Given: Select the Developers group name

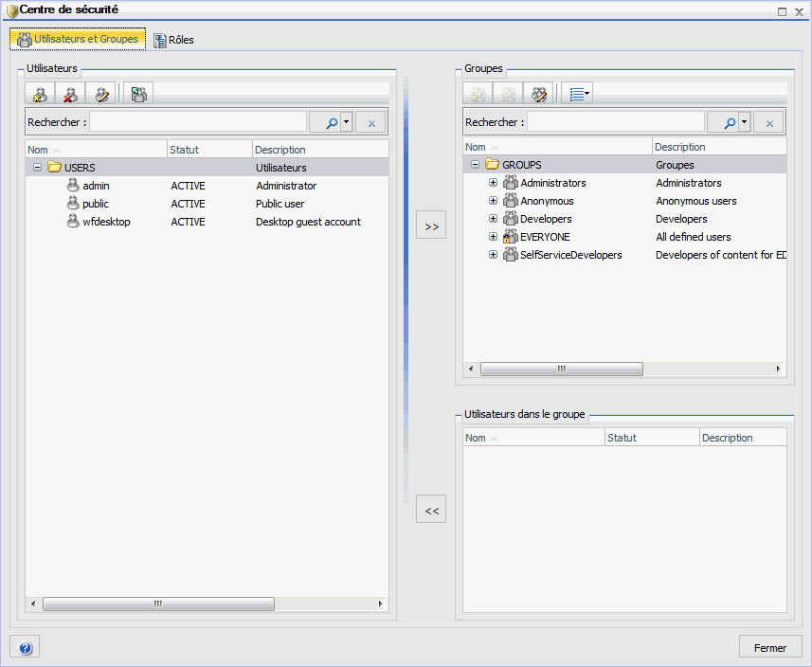Looking at the screenshot, I should click(x=546, y=219).
